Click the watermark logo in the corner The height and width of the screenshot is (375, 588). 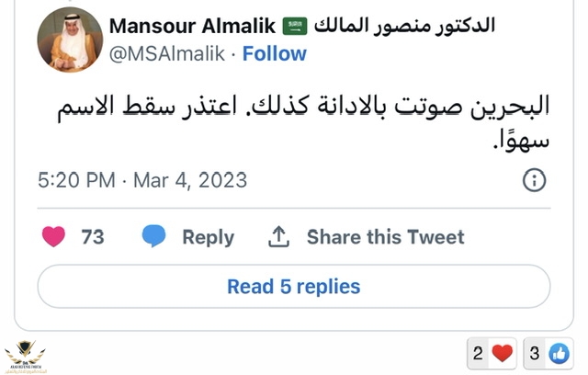(27, 356)
